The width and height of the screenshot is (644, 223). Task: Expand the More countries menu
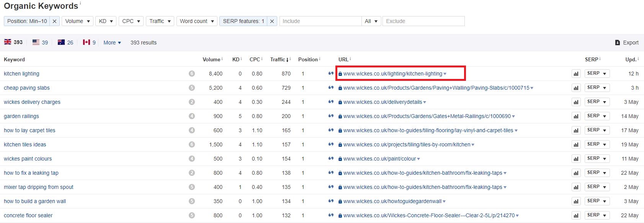112,43
